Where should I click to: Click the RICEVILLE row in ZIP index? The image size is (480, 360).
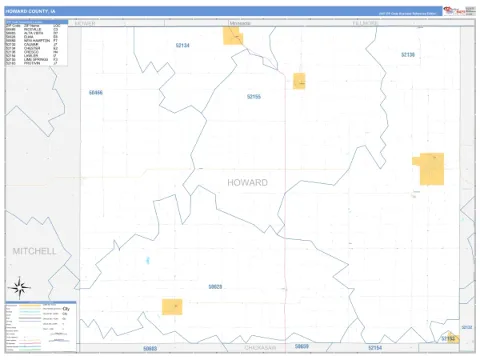pyautogui.click(x=32, y=29)
